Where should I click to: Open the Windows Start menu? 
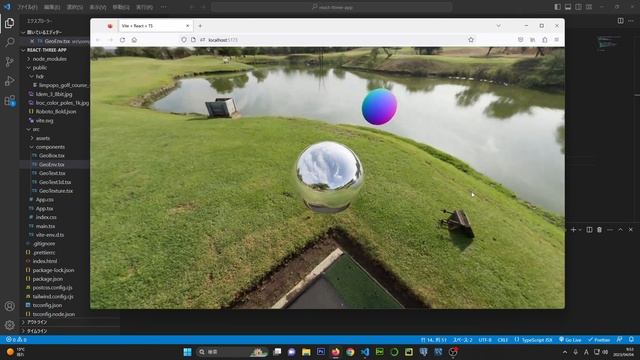[187, 352]
